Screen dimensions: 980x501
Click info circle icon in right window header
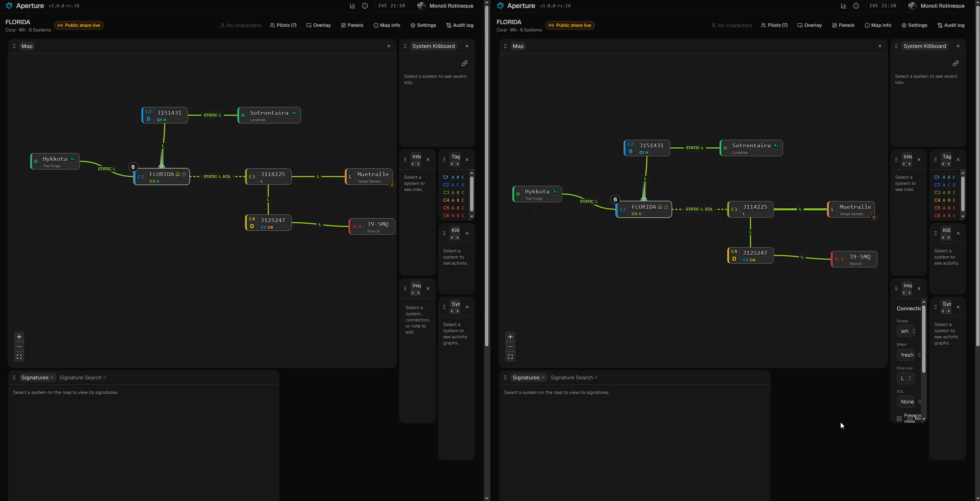coord(856,6)
